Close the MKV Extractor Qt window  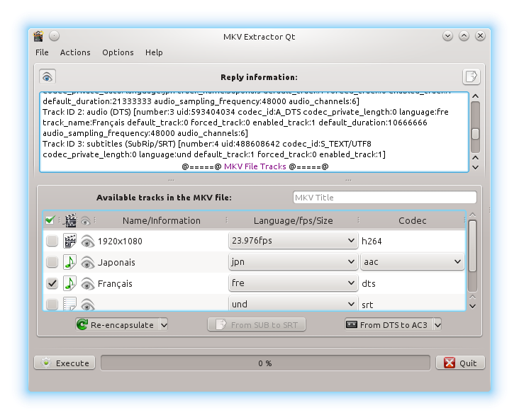(x=480, y=35)
